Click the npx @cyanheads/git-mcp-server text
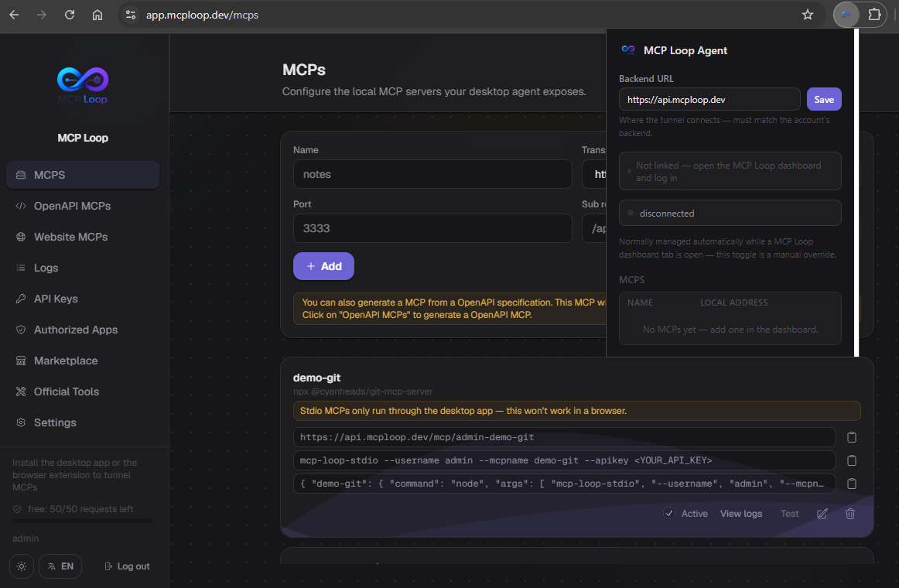This screenshot has width=899, height=588. coord(362,391)
